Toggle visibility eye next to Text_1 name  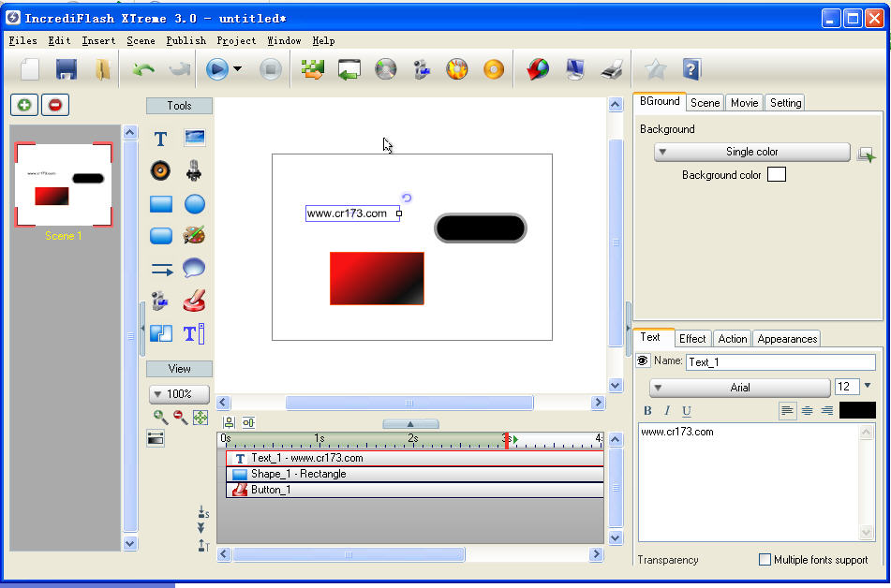click(x=644, y=361)
